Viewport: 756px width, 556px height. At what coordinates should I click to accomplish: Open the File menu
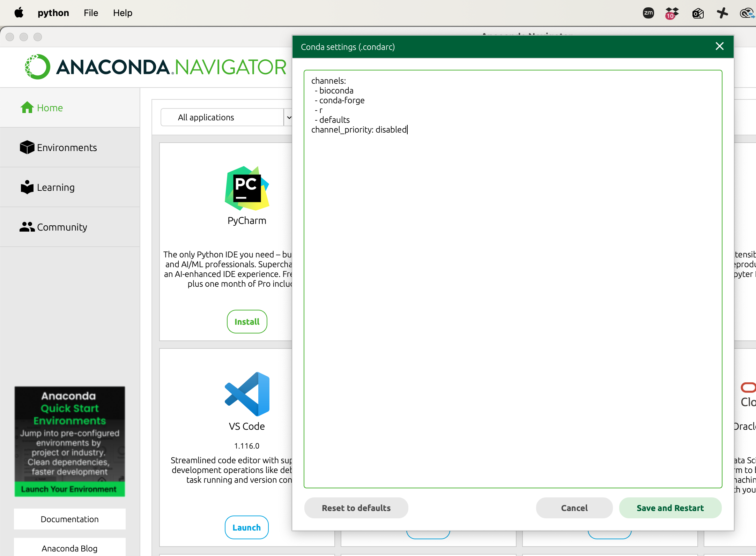click(x=91, y=13)
